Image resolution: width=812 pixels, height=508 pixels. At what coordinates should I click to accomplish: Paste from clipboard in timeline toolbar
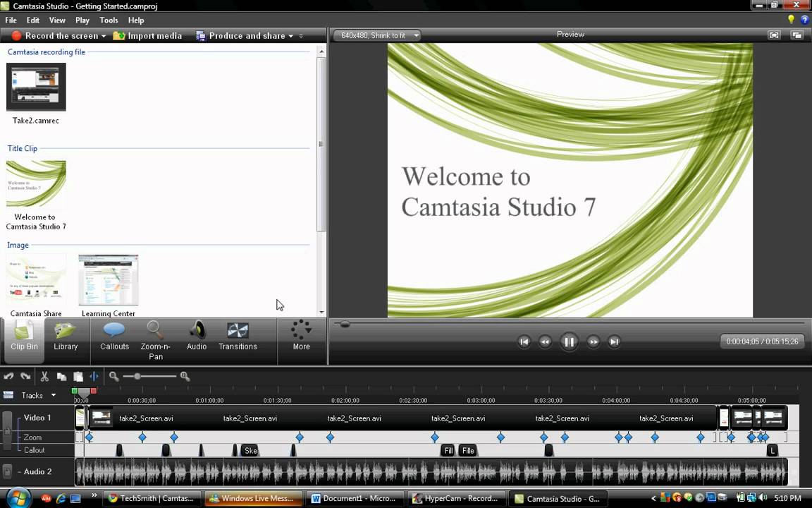78,376
